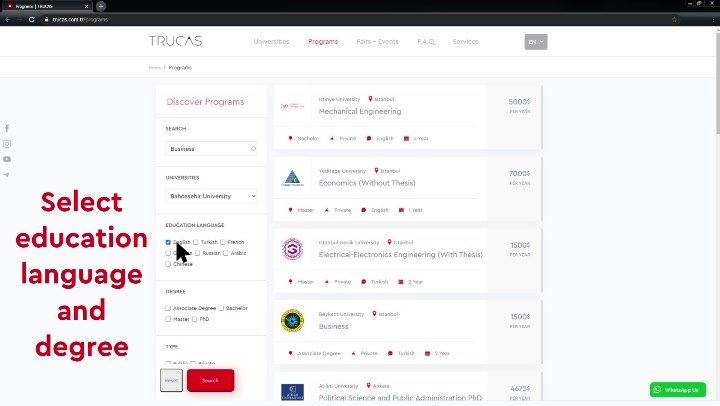
Task: Check the Master degree checkbox
Action: [x=168, y=319]
